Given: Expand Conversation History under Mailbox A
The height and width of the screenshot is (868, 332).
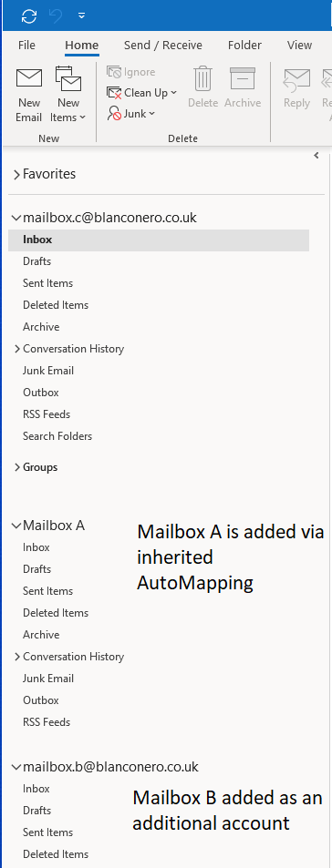Looking at the screenshot, I should [17, 657].
